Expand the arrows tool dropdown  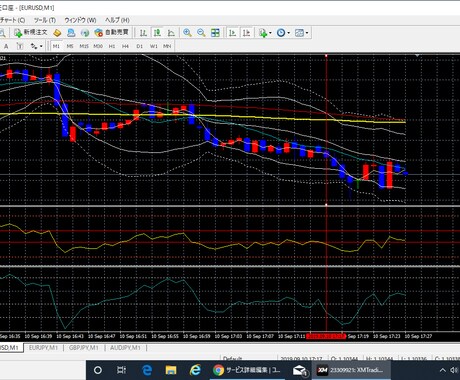click(41, 46)
